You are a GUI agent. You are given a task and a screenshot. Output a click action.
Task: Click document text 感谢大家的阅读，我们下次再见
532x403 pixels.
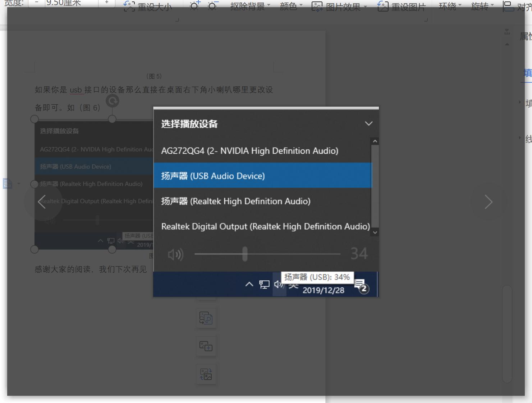click(x=91, y=269)
